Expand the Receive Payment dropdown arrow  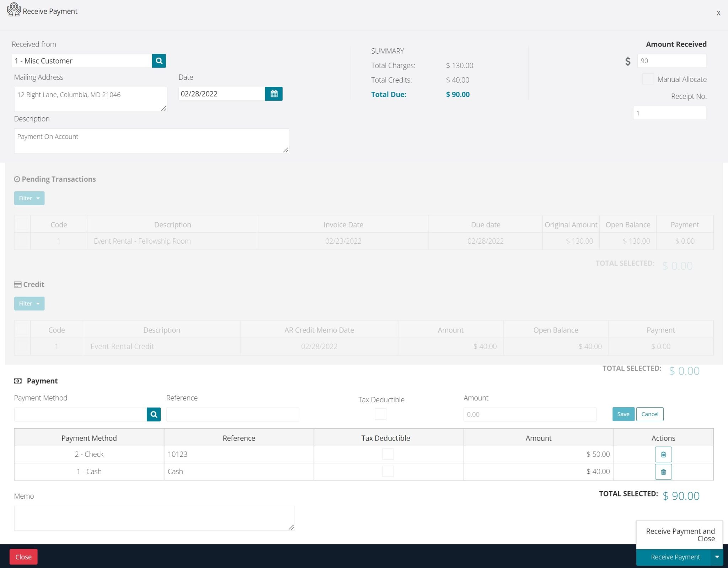click(718, 557)
